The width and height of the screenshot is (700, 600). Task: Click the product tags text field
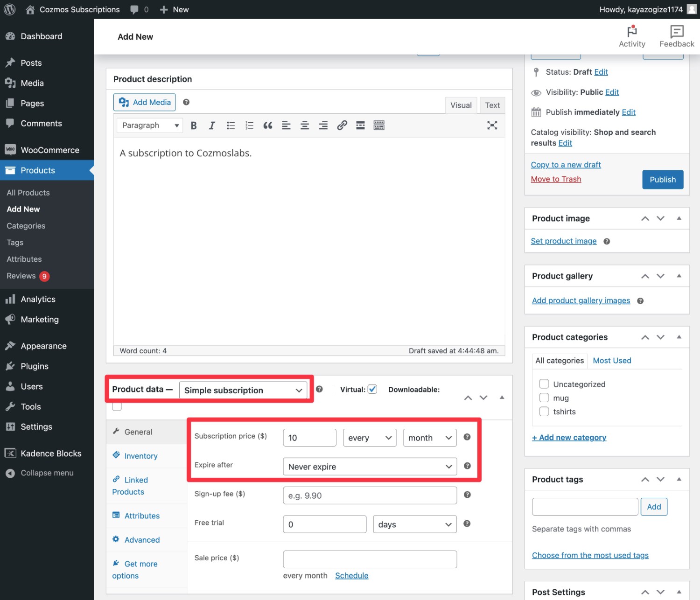tap(585, 507)
